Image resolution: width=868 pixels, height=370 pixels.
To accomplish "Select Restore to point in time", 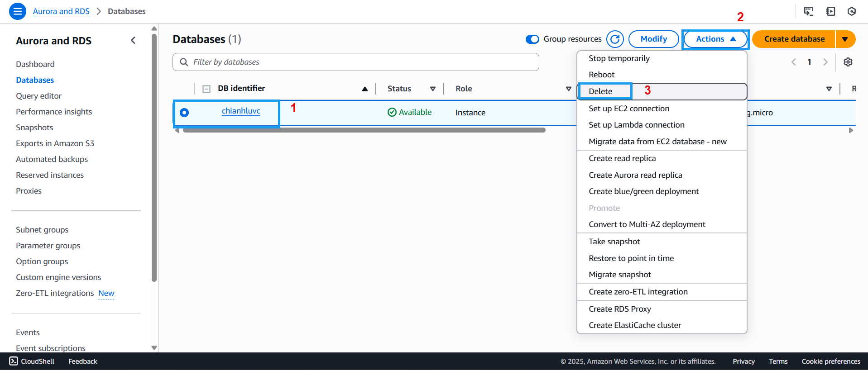I will (x=662, y=258).
